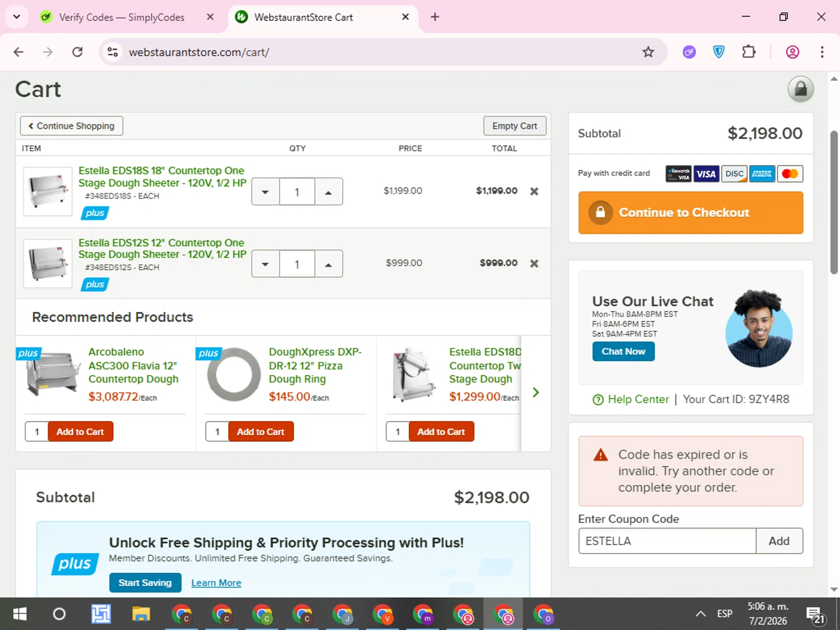Open Learn More link about Plus
840x630 pixels.
coord(216,583)
